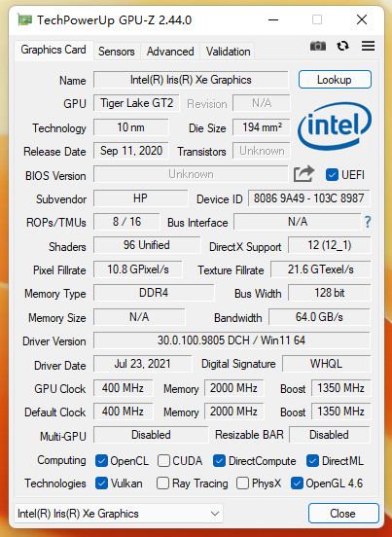Open the hamburger menu icon
Screen dimensions: 392x537
click(x=368, y=46)
